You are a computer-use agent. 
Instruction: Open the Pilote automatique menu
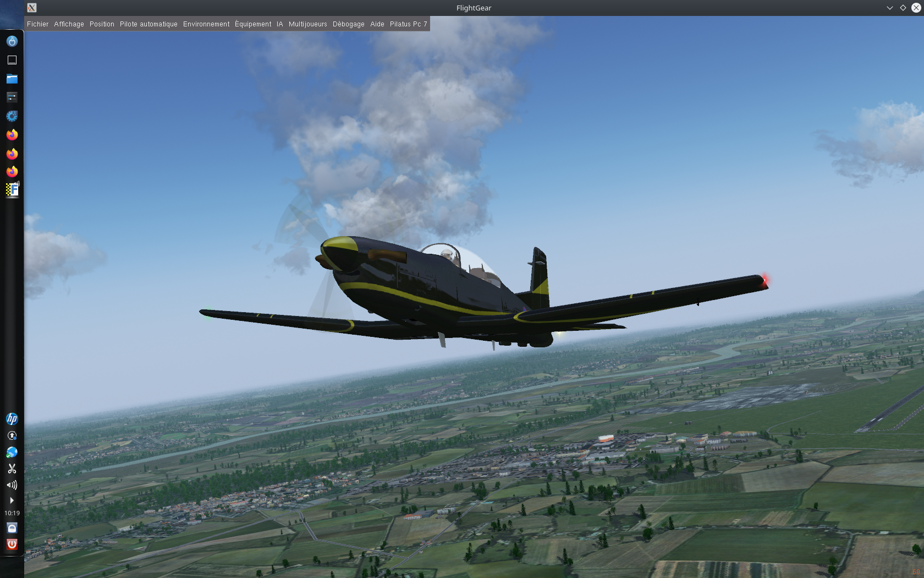149,24
